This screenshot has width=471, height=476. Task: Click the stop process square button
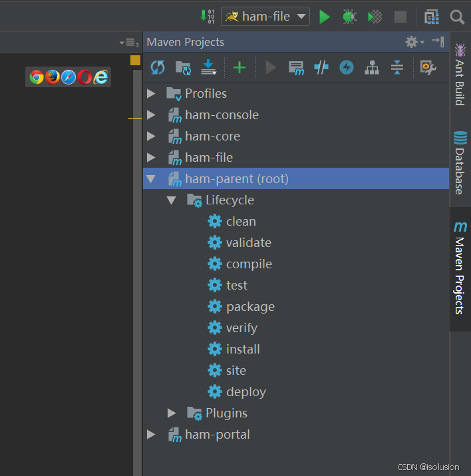coord(400,17)
